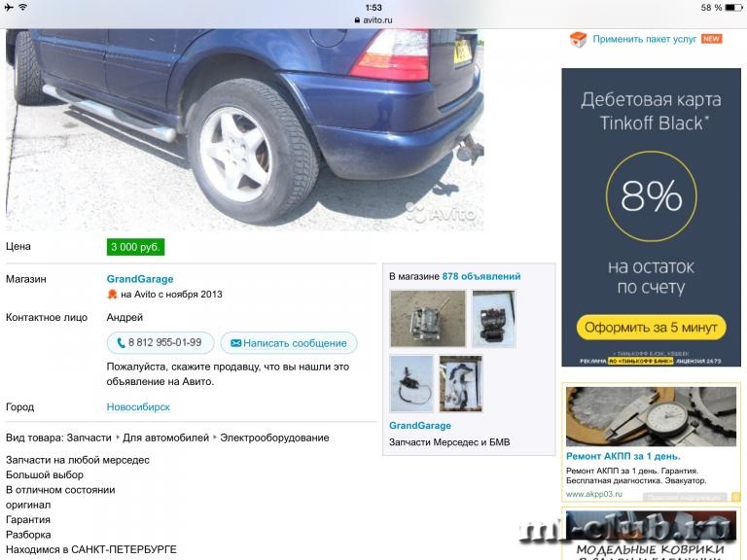Click the Оформить за 5 минут button

tap(651, 328)
